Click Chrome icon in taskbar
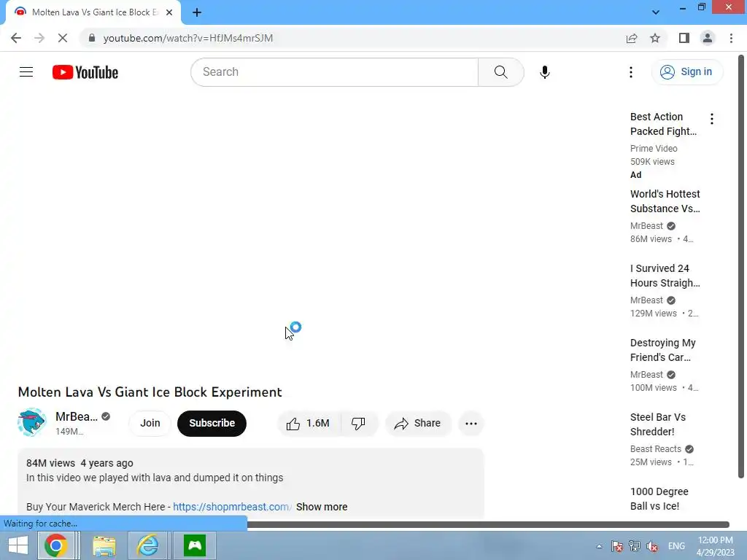Image resolution: width=747 pixels, height=560 pixels. click(55, 545)
